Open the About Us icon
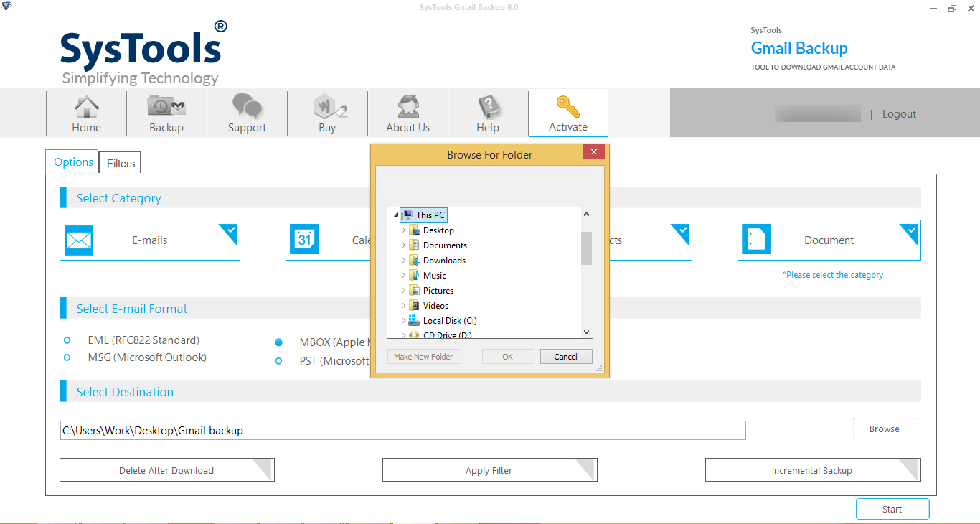 click(408, 107)
